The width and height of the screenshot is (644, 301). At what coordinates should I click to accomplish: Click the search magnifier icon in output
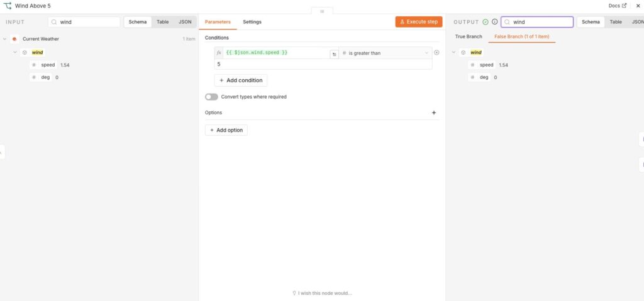508,22
